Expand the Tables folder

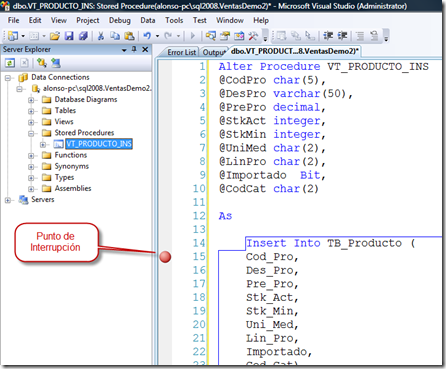[31, 111]
